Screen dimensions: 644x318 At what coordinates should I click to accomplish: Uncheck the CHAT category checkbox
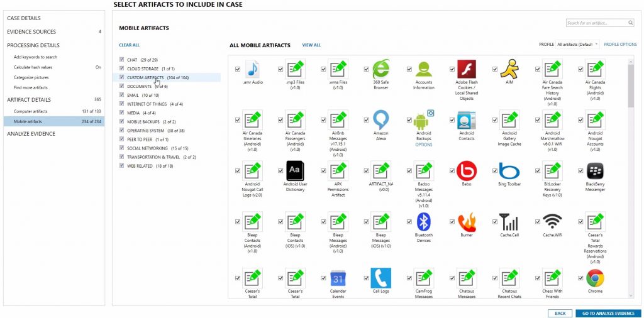click(x=121, y=60)
